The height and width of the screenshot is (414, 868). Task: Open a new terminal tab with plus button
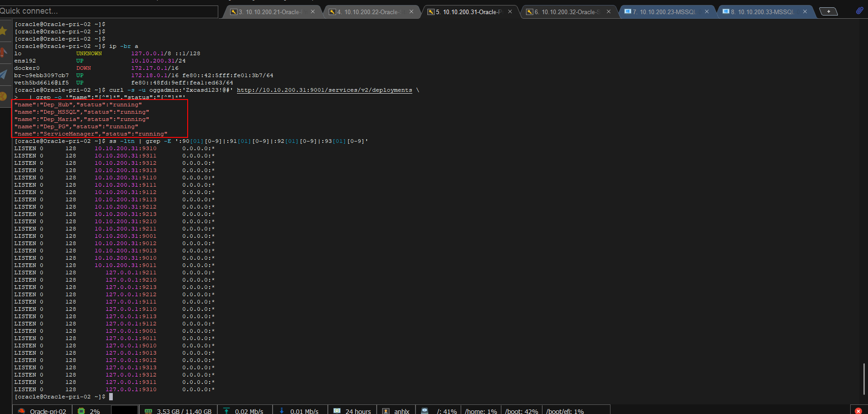pos(828,11)
